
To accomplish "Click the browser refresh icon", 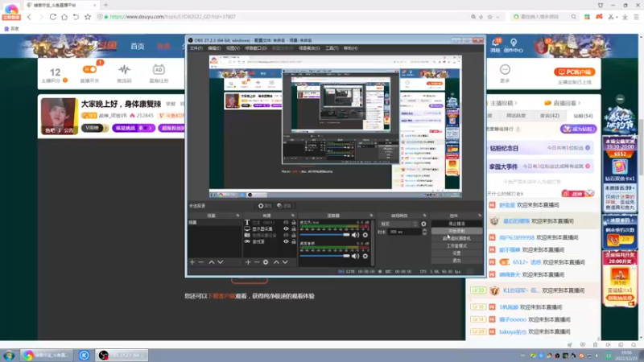I will [53, 17].
